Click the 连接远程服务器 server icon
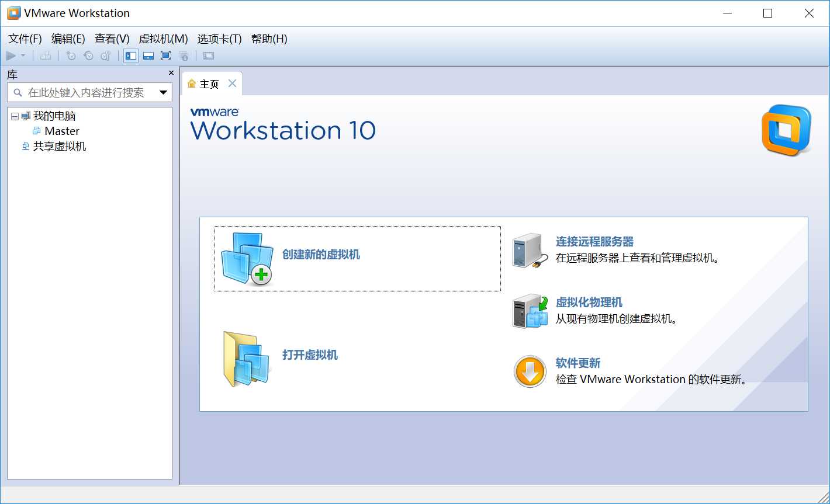The width and height of the screenshot is (830, 504). point(530,251)
